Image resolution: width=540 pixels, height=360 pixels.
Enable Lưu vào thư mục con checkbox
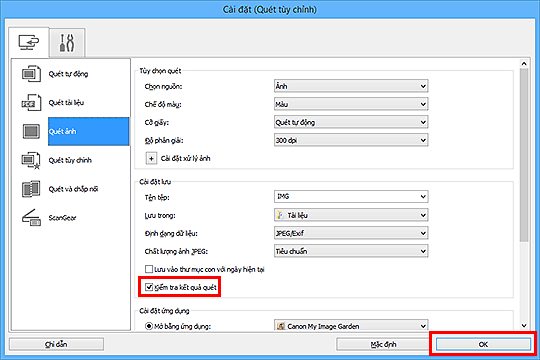pyautogui.click(x=149, y=269)
